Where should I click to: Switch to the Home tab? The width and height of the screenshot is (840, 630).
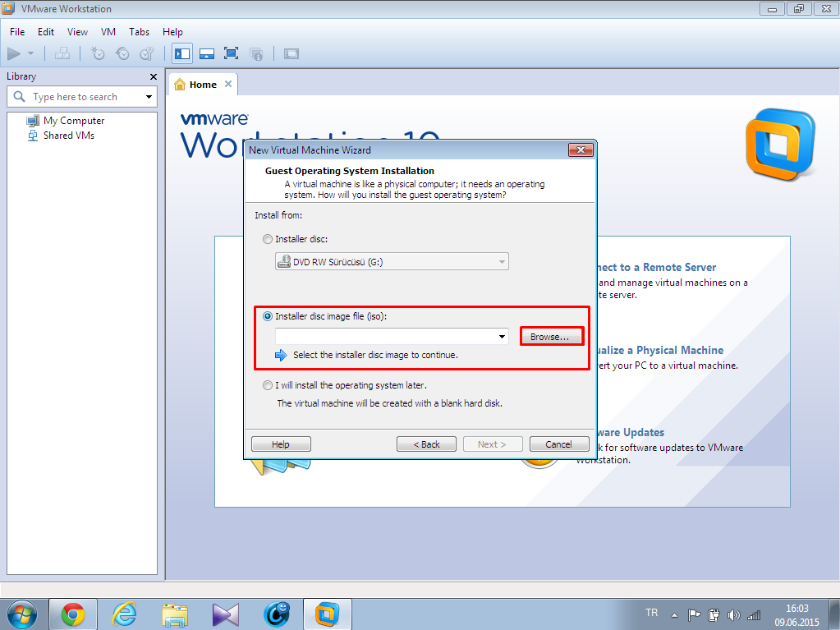pyautogui.click(x=203, y=85)
